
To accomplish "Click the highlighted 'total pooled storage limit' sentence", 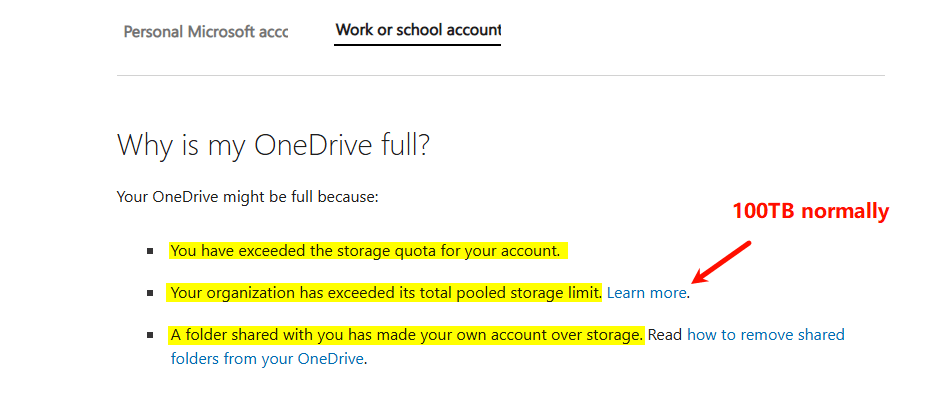I will click(385, 293).
